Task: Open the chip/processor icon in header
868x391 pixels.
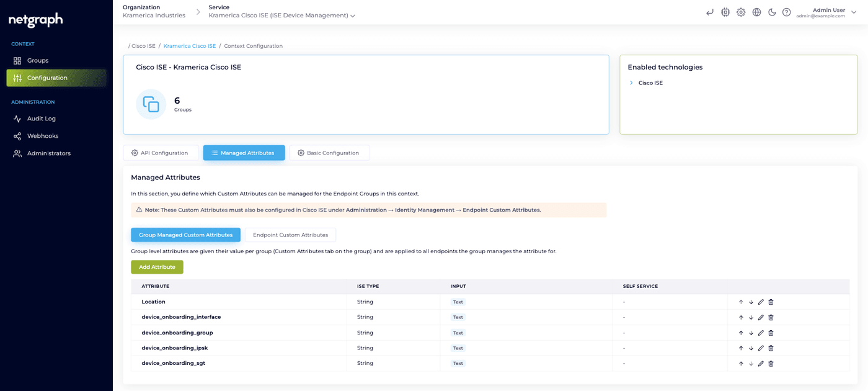Action: pyautogui.click(x=725, y=12)
